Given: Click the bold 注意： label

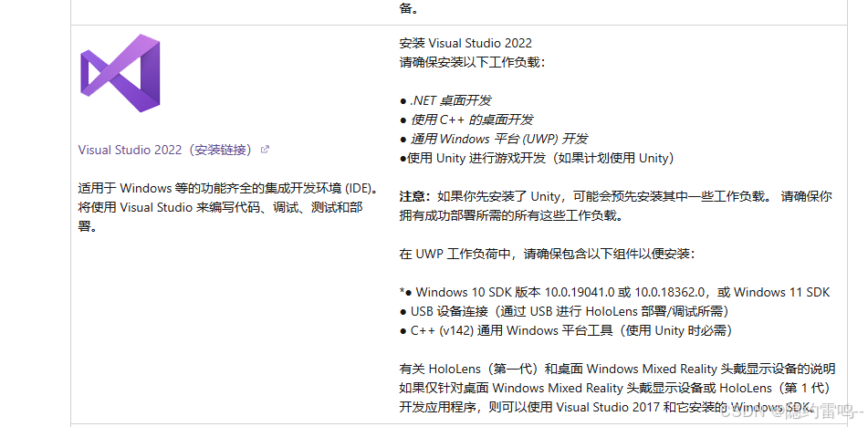Looking at the screenshot, I should (414, 196).
